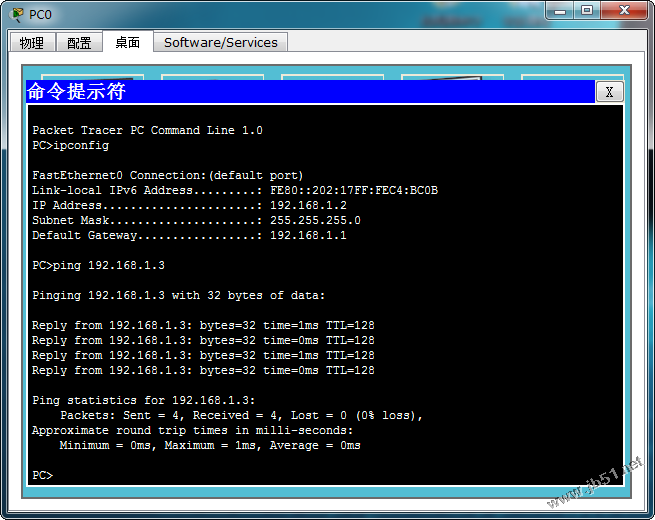Click the PC0 Packet Tracer title icon
Screen dimensions: 655x520
click(17, 14)
